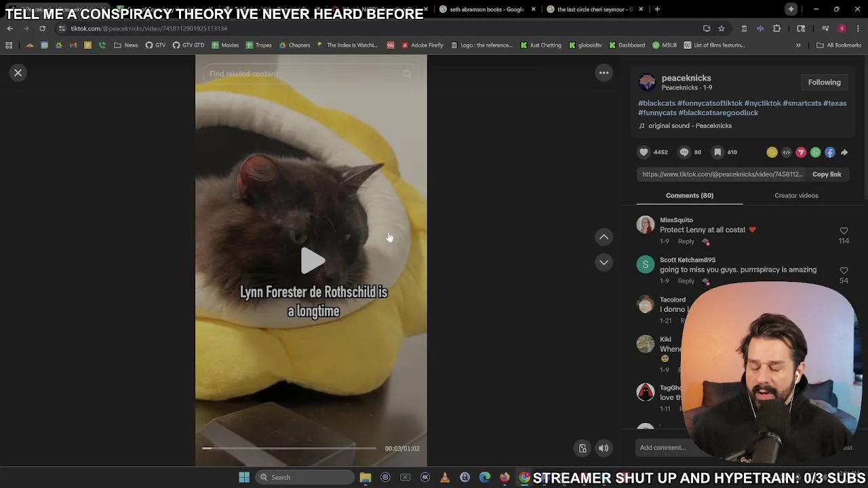Viewport: 868px width, 488px height.
Task: Open the #blackcatsaregoodluck hashtag
Action: 718,113
